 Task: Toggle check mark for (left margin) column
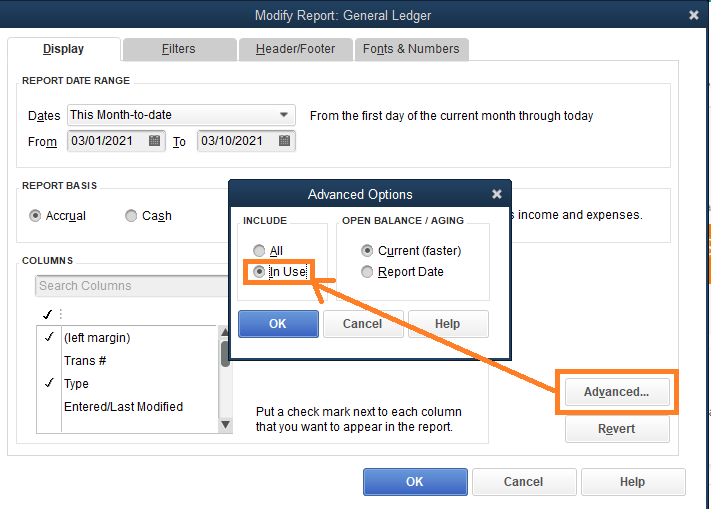(49, 337)
